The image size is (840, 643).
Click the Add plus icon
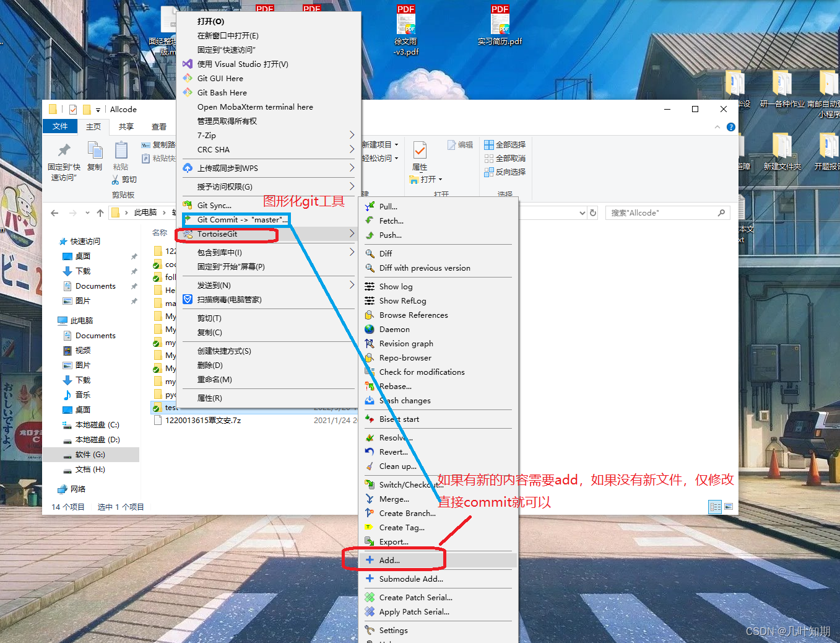[370, 560]
